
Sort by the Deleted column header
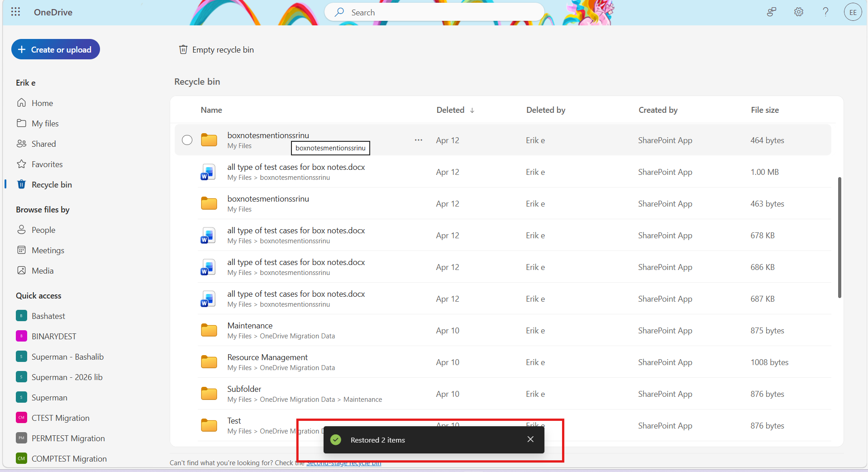tap(455, 110)
